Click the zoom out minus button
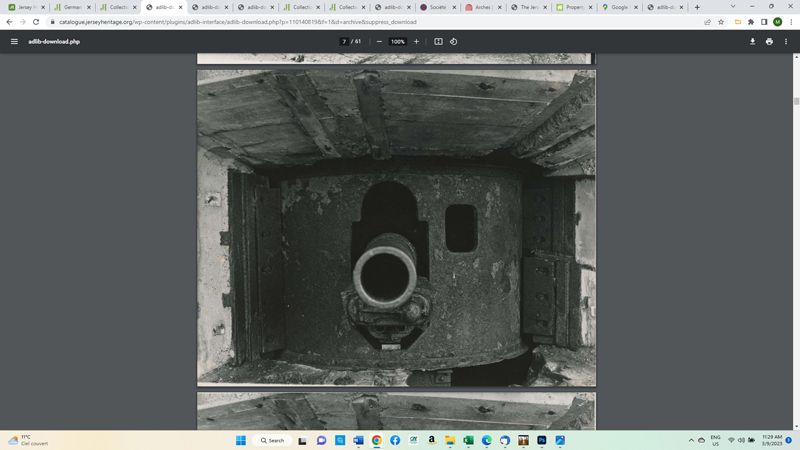This screenshot has height=450, width=800. pyautogui.click(x=379, y=42)
